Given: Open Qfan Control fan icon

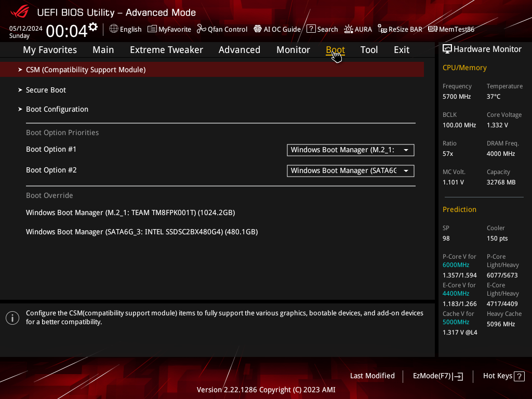Looking at the screenshot, I should point(201,29).
